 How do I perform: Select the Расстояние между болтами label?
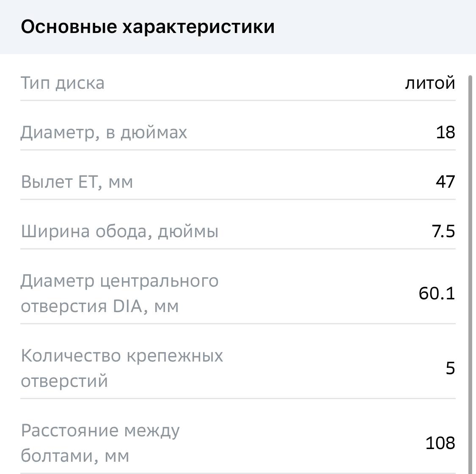pyautogui.click(x=100, y=443)
